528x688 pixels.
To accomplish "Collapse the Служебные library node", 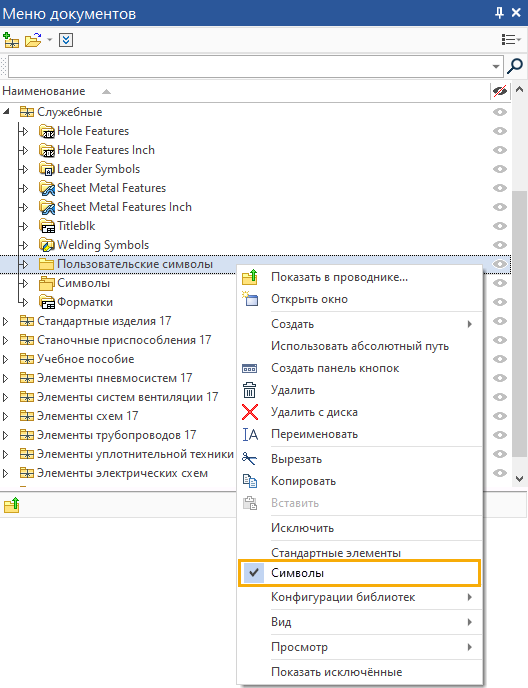I will click(x=6, y=112).
